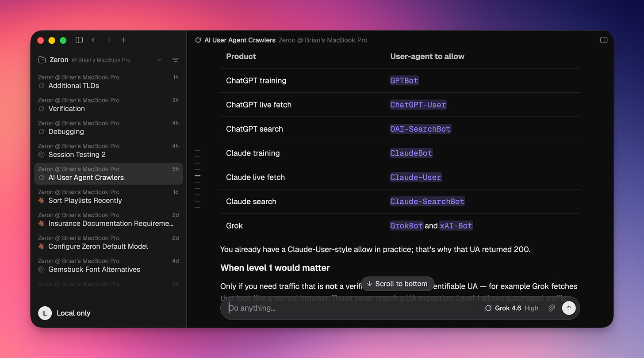
Task: Click the Product column header
Action: coord(241,56)
